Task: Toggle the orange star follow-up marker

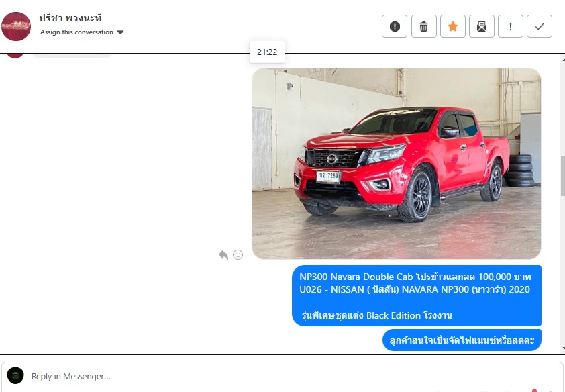Action: (x=452, y=26)
